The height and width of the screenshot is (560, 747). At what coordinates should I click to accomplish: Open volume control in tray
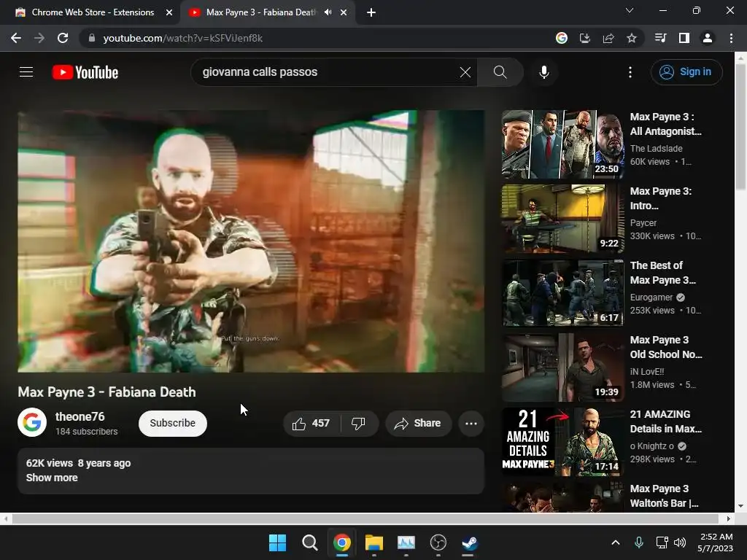pyautogui.click(x=680, y=542)
